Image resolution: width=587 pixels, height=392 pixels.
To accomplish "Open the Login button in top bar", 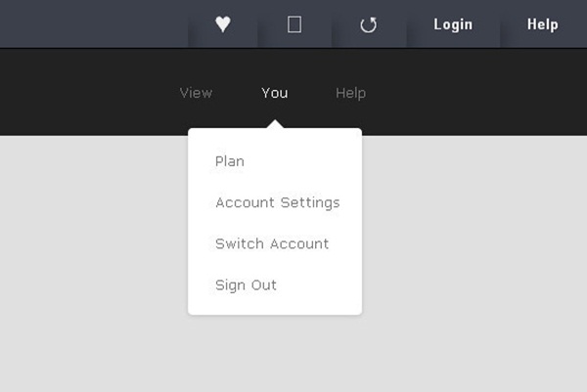I will click(453, 24).
